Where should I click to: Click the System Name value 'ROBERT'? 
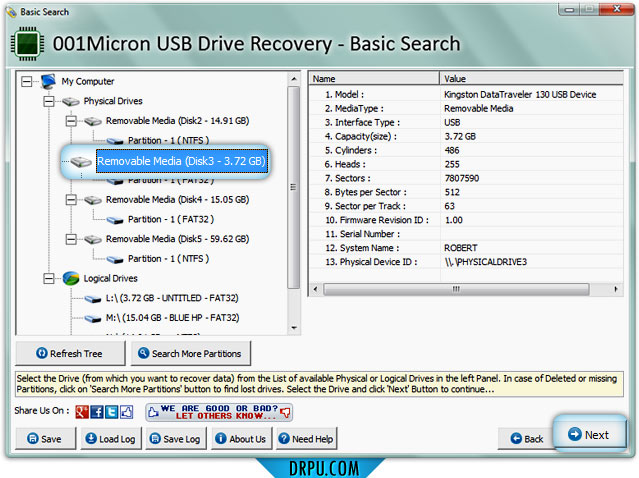click(461, 248)
